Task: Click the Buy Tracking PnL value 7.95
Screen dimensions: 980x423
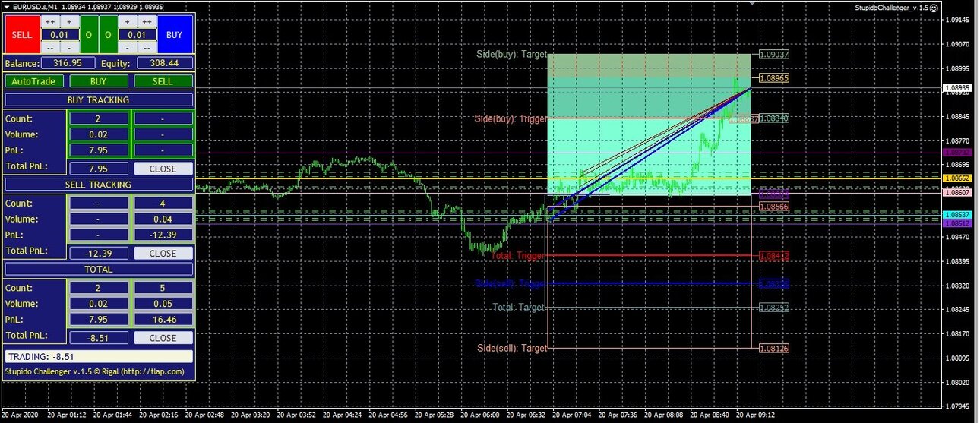Action: pyautogui.click(x=98, y=149)
